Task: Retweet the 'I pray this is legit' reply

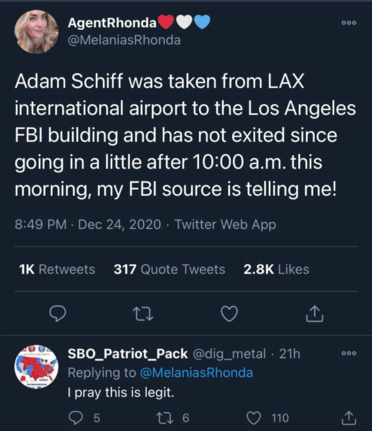Action: click(x=173, y=418)
